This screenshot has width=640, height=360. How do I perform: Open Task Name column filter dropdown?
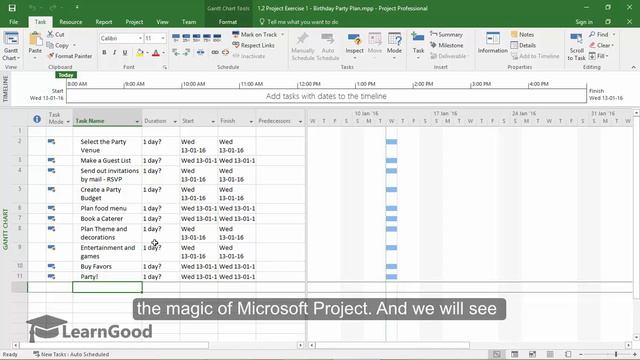(x=137, y=122)
